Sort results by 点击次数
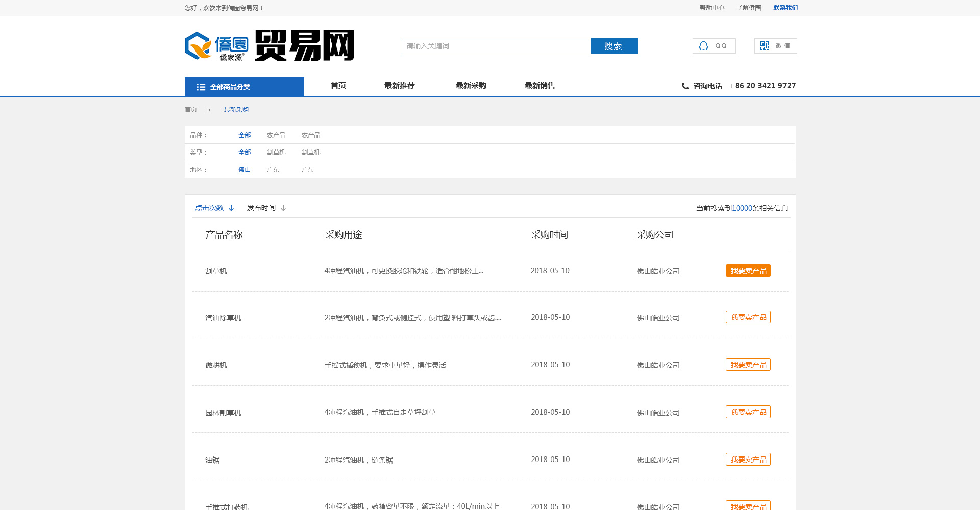 209,208
